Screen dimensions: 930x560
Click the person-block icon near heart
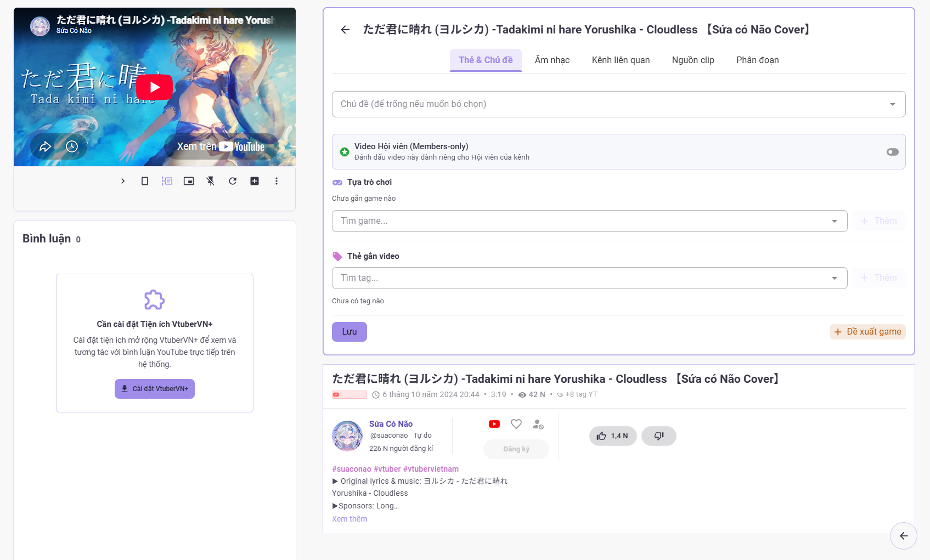pyautogui.click(x=538, y=424)
